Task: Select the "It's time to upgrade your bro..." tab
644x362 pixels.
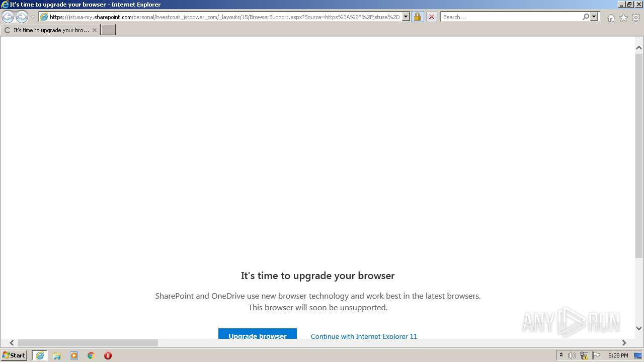Action: point(50,30)
